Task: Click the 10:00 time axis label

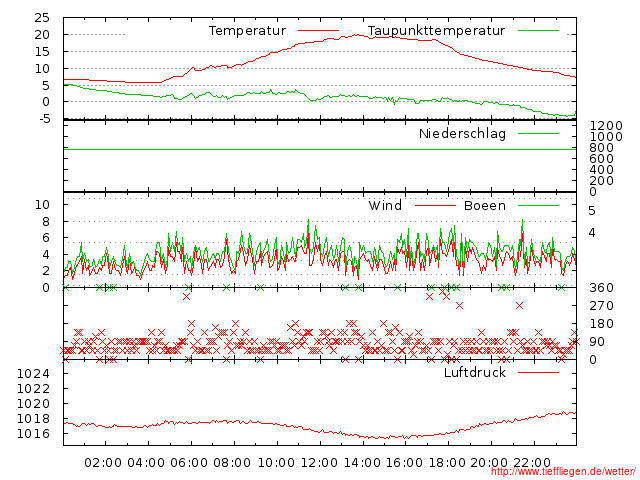Action: pyautogui.click(x=276, y=463)
